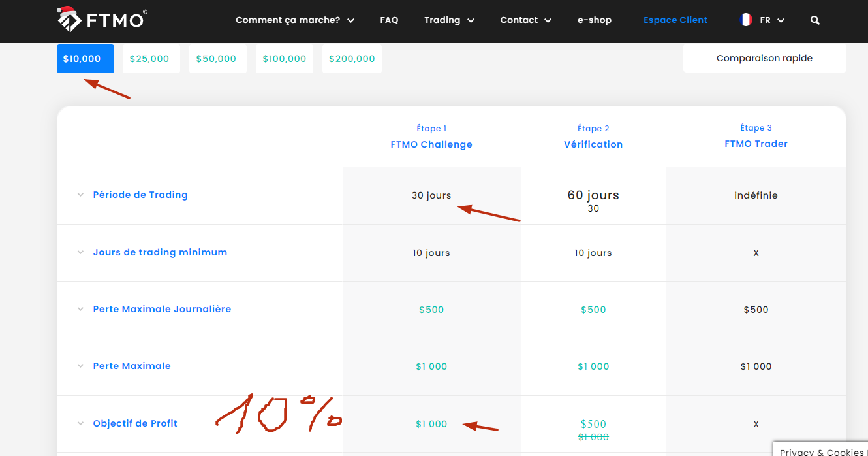Select the $10,000 account size
Screen dimensions: 868x456
coord(85,59)
